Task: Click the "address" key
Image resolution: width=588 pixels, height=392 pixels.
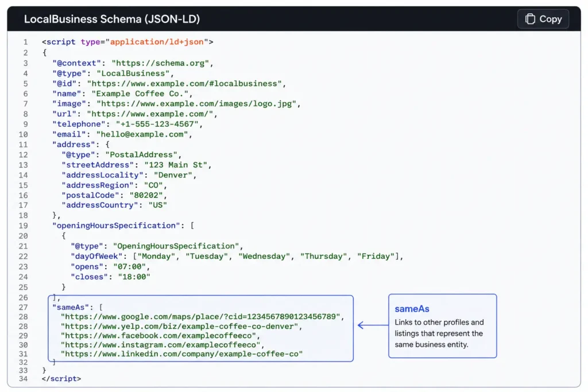Action: pyautogui.click(x=74, y=144)
